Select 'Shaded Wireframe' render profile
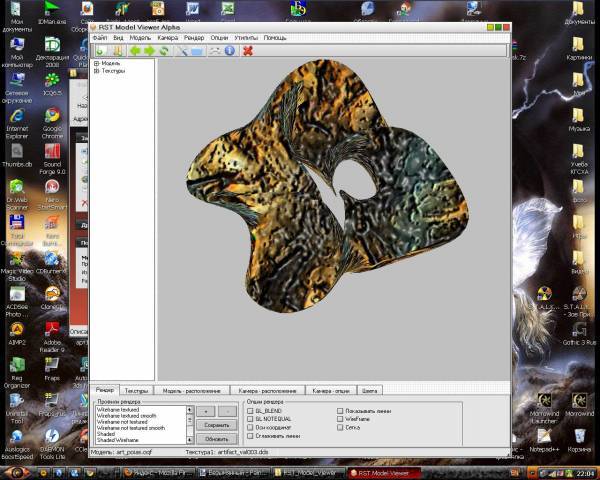The width and height of the screenshot is (600, 480). (118, 440)
